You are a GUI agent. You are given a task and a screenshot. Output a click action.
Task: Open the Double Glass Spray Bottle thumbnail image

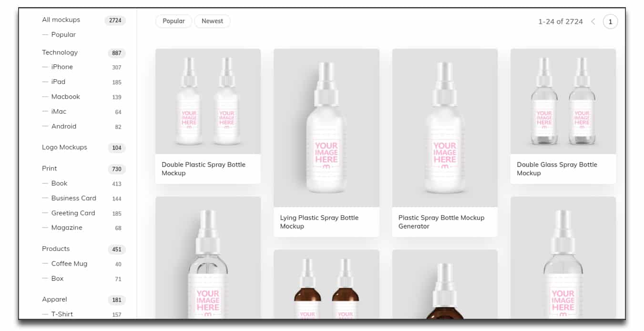point(563,101)
